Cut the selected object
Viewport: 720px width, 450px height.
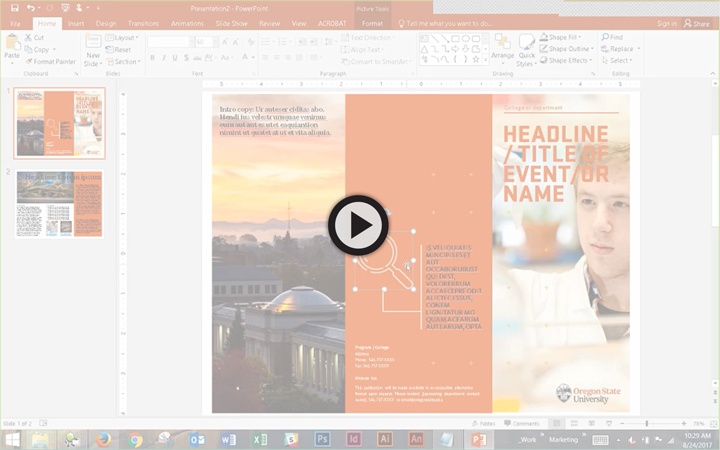click(x=34, y=38)
